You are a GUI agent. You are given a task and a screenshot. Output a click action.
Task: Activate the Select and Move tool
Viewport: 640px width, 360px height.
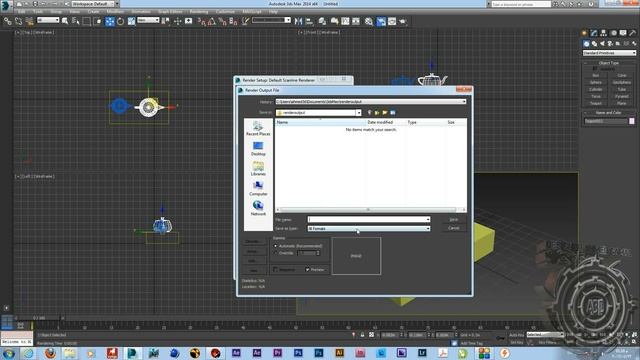[x=110, y=21]
